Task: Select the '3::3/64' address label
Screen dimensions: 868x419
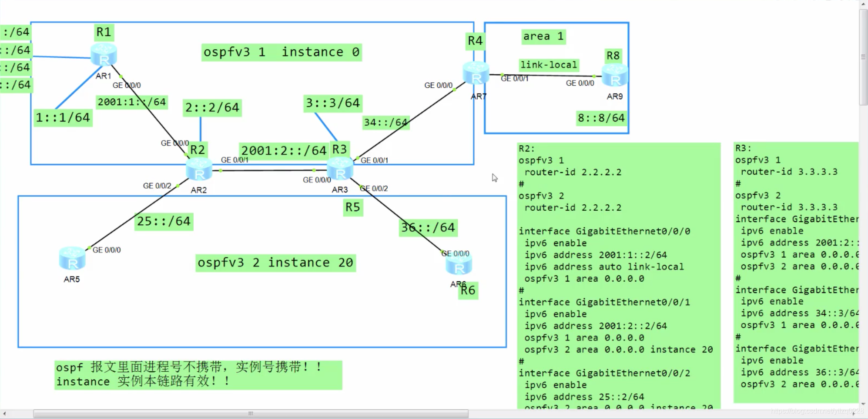Action: point(333,103)
